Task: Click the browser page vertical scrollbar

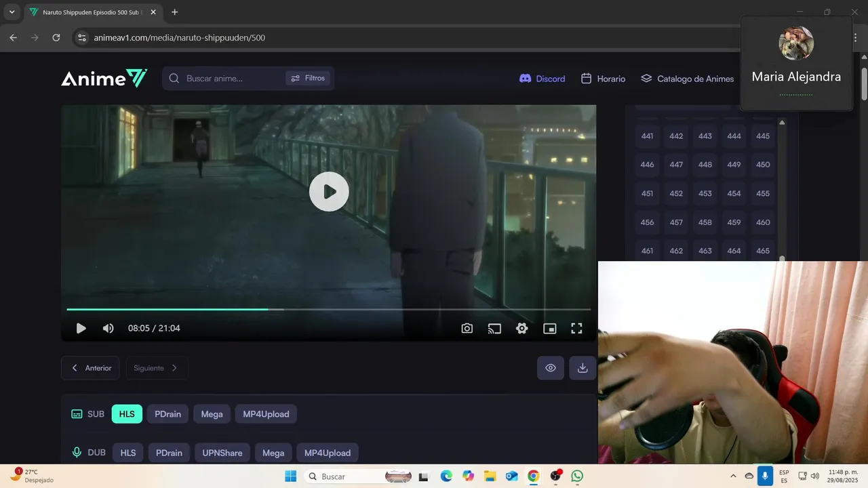Action: [x=864, y=85]
